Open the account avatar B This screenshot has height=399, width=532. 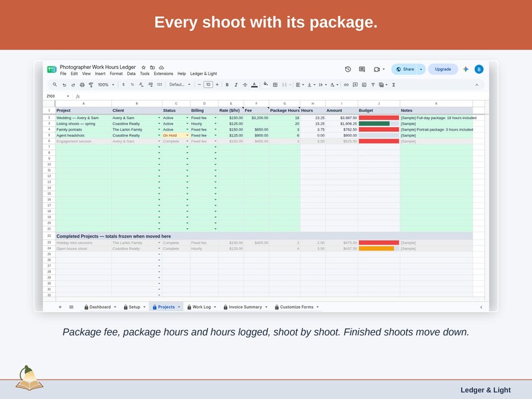pos(478,69)
